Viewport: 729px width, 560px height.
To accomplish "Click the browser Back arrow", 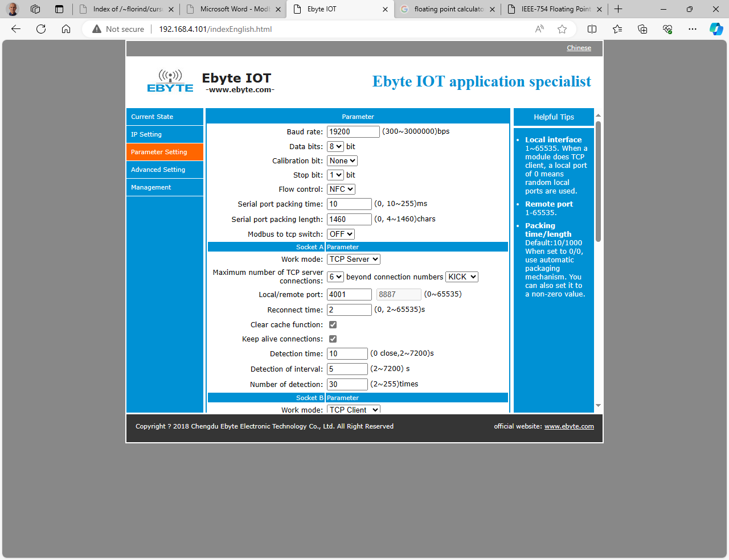I will [16, 29].
